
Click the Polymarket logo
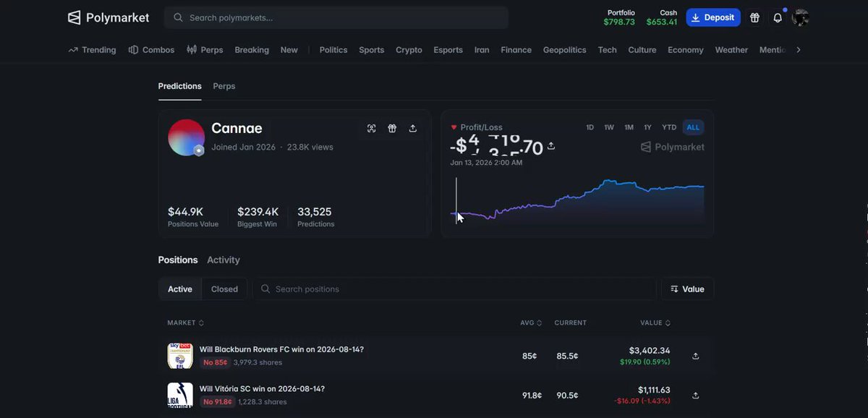(x=109, y=17)
